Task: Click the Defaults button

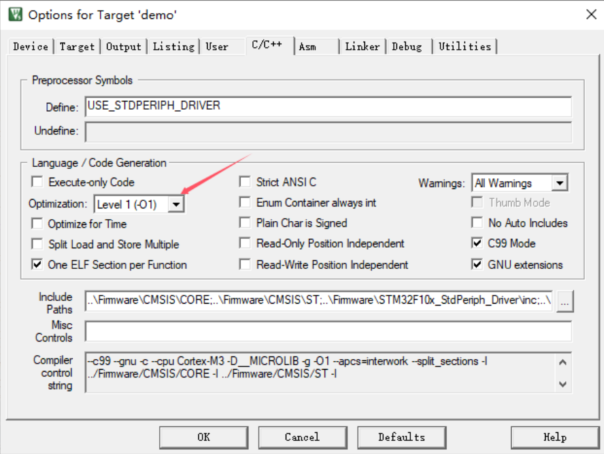Action: click(401, 437)
